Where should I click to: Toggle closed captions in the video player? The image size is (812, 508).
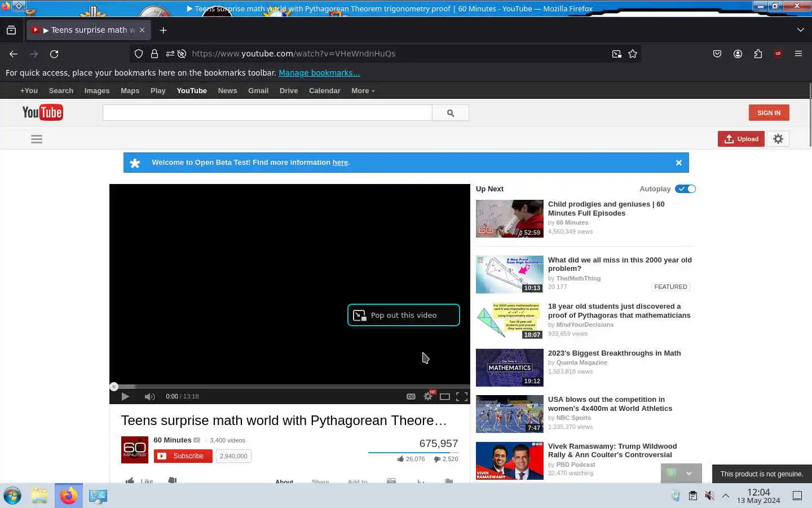[411, 396]
